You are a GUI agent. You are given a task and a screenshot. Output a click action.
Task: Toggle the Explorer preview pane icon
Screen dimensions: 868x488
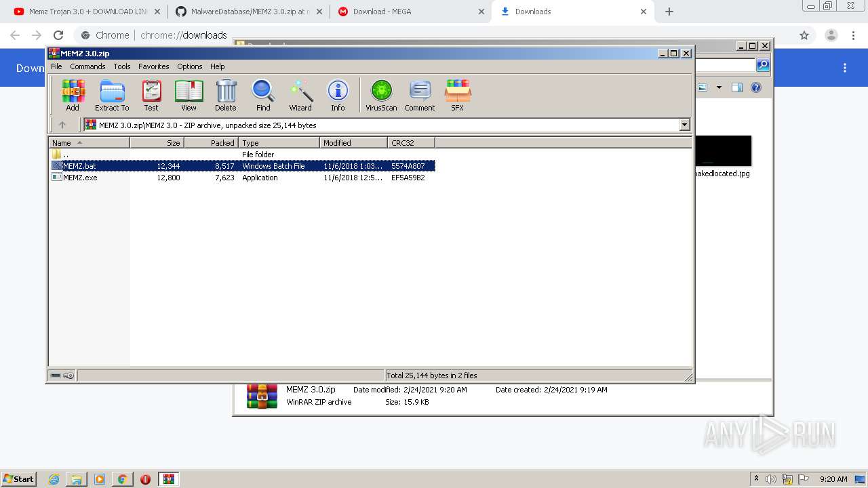[737, 87]
